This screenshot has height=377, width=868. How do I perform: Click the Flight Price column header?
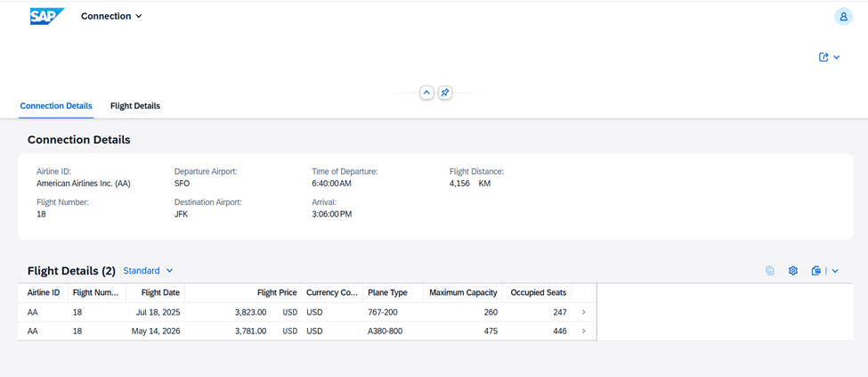[276, 292]
